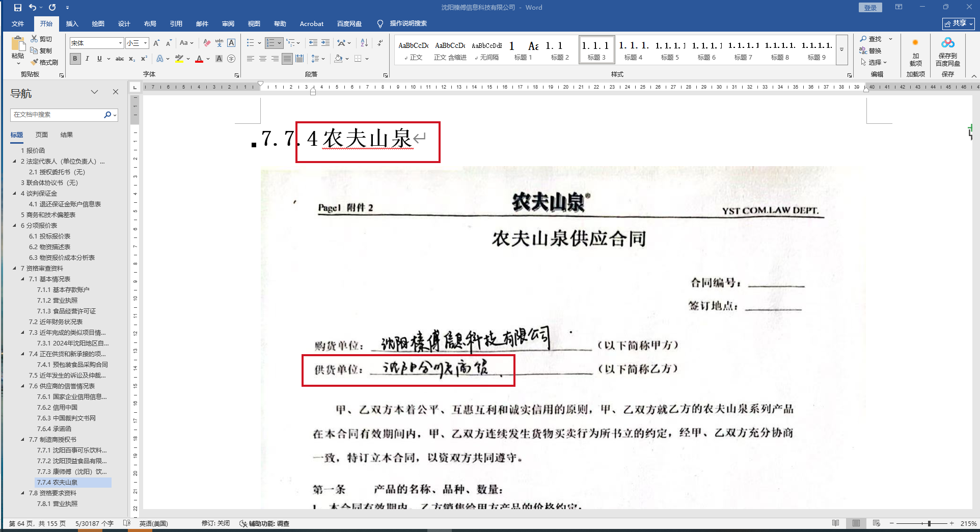Click the navigation search input field

click(57, 115)
